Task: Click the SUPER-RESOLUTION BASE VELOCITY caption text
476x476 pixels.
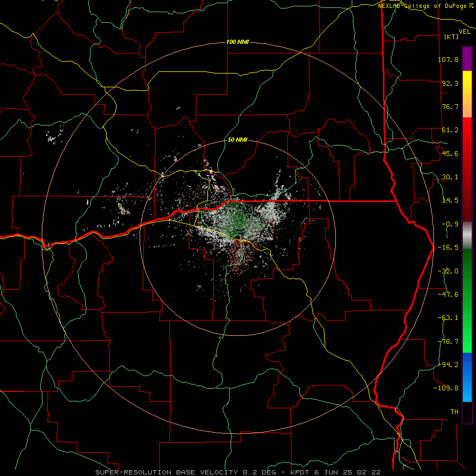Action: (167, 472)
